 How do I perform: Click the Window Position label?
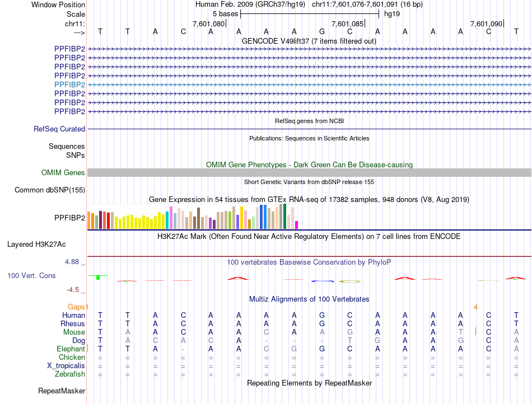click(x=58, y=5)
